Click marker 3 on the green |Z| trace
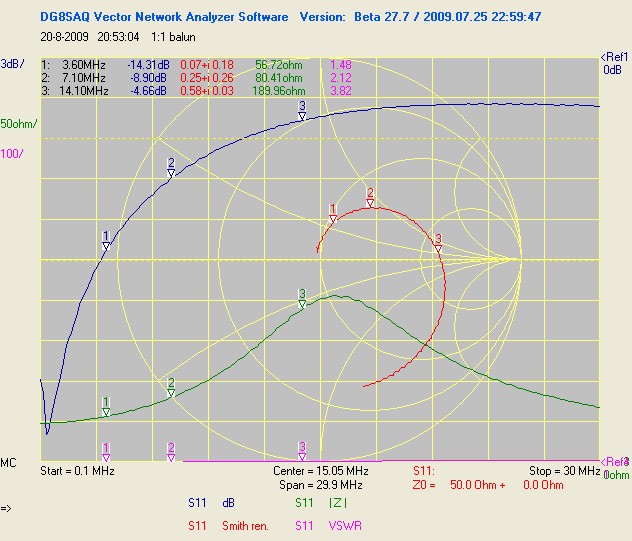This screenshot has width=632, height=541. (302, 298)
